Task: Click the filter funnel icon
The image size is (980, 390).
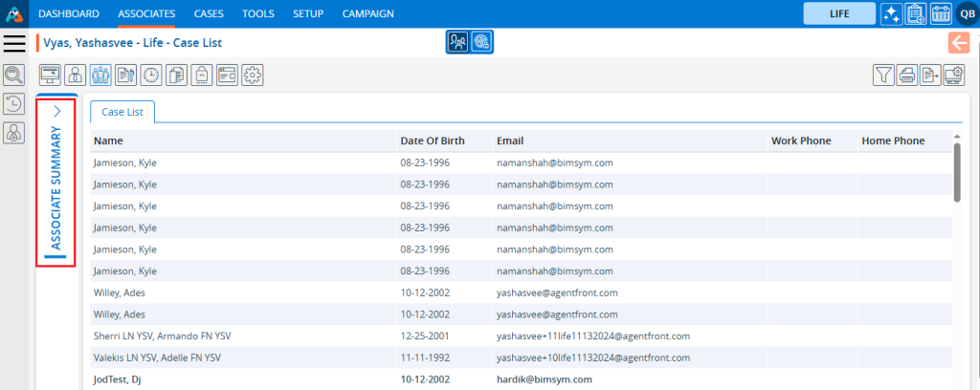Action: (x=883, y=76)
